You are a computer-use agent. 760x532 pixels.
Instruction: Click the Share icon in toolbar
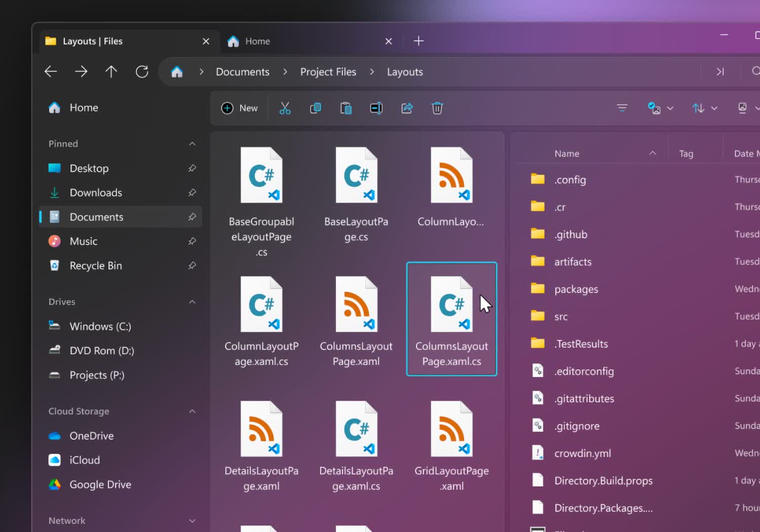tap(407, 108)
